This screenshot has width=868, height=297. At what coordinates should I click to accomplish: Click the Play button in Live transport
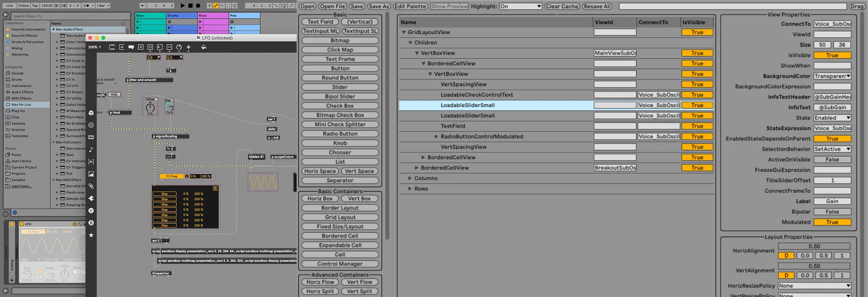coord(182,5)
